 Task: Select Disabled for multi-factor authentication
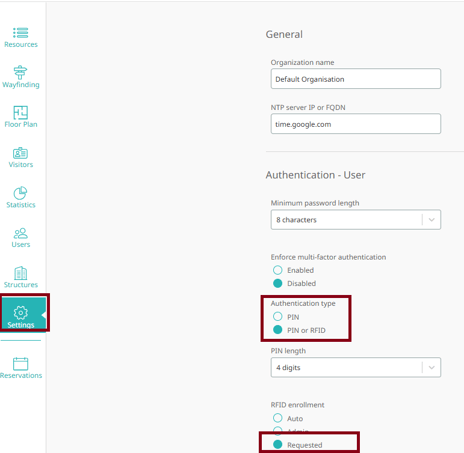click(x=278, y=283)
